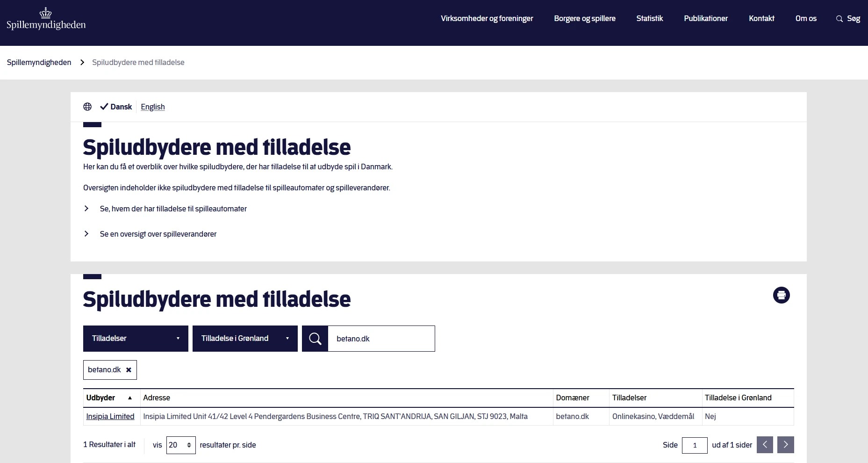Viewport: 868px width, 463px height.
Task: Open Tilladelse i Grønland filter dropdown
Action: click(x=245, y=339)
